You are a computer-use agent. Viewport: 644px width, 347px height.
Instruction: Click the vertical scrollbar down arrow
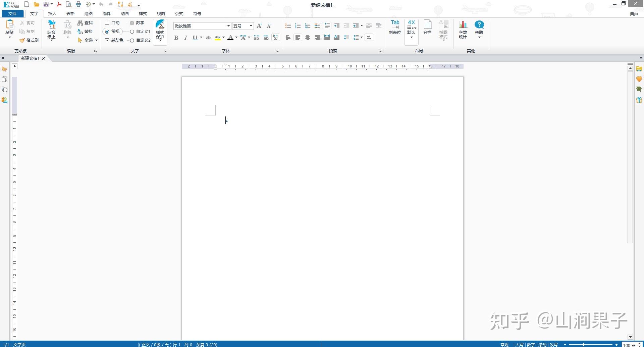pyautogui.click(x=630, y=337)
